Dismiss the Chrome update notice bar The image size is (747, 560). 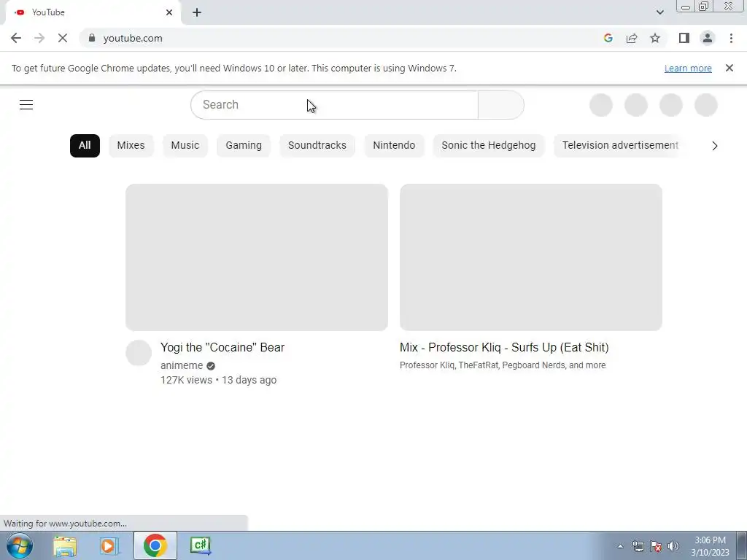[x=729, y=68]
